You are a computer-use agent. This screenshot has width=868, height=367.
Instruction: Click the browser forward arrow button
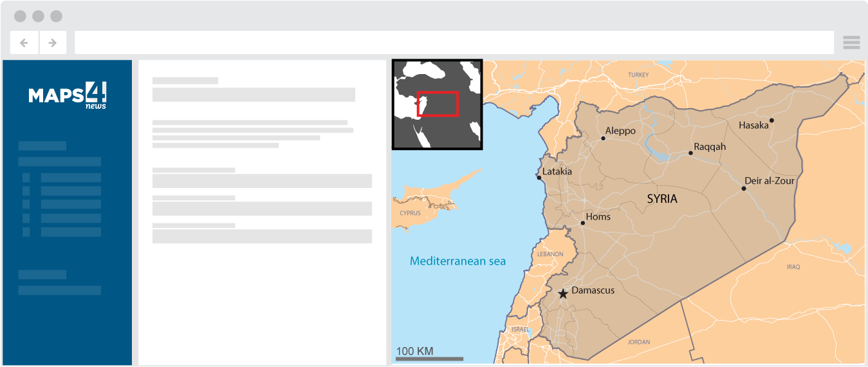(53, 43)
